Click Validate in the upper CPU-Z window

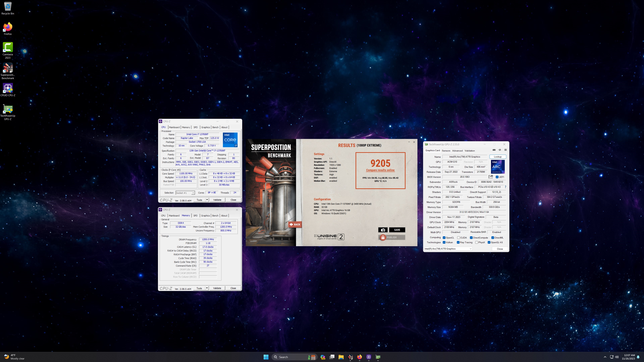[x=217, y=200]
